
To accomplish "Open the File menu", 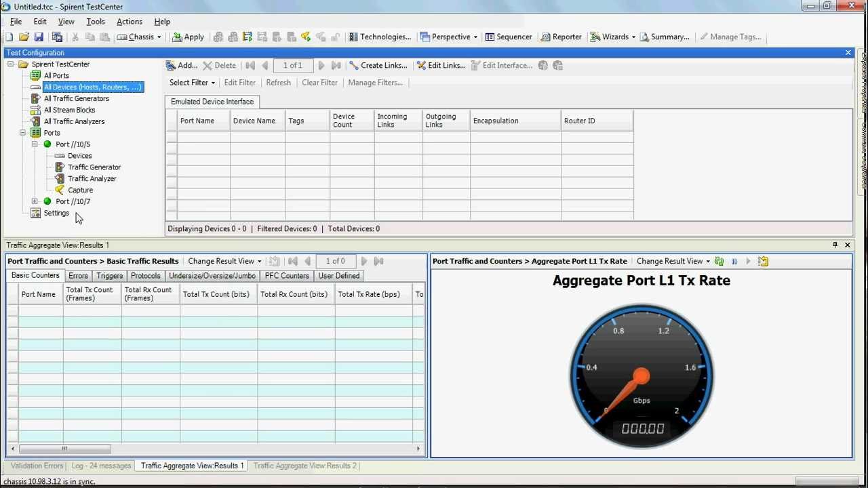I will [x=16, y=22].
